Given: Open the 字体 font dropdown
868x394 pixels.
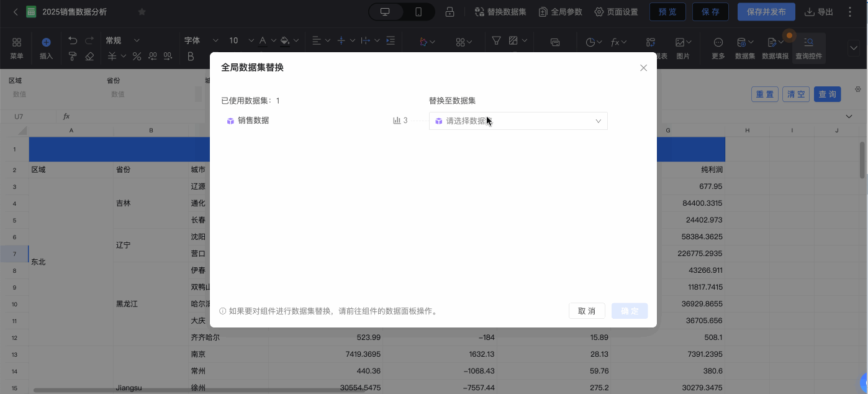Looking at the screenshot, I should [x=201, y=40].
